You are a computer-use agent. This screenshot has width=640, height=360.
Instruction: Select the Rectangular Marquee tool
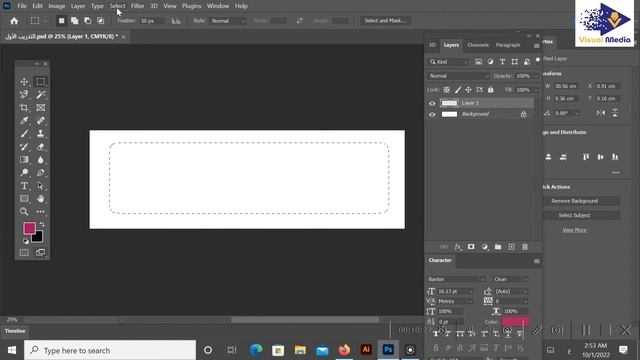pos(40,82)
